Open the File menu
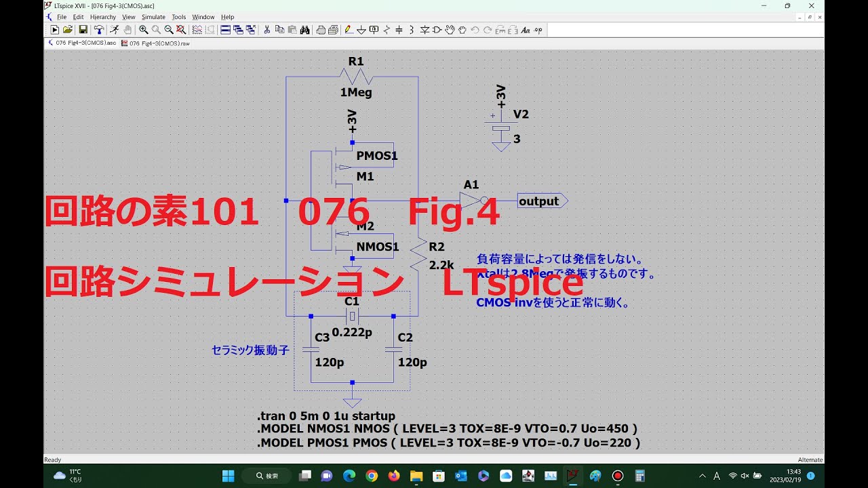Image resolution: width=868 pixels, height=488 pixels. [61, 17]
